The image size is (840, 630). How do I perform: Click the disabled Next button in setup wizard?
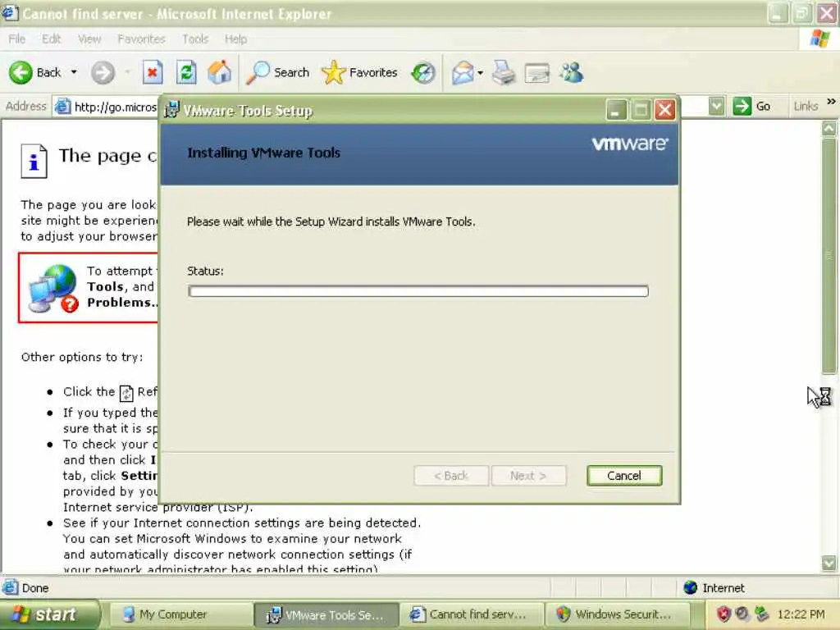click(528, 476)
